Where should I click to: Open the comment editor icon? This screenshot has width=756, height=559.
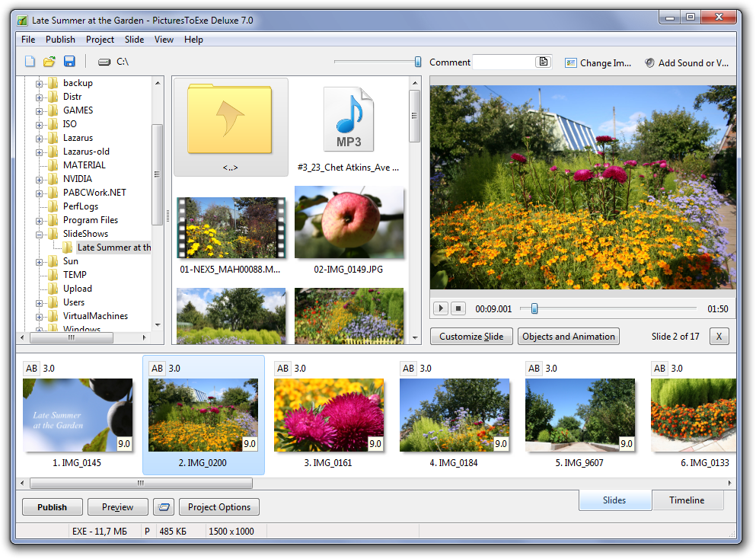click(544, 62)
